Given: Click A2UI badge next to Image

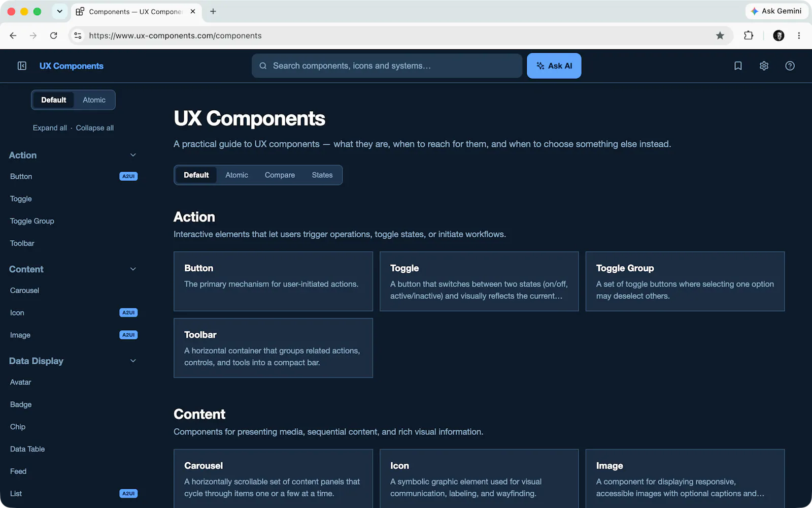Looking at the screenshot, I should pos(128,335).
